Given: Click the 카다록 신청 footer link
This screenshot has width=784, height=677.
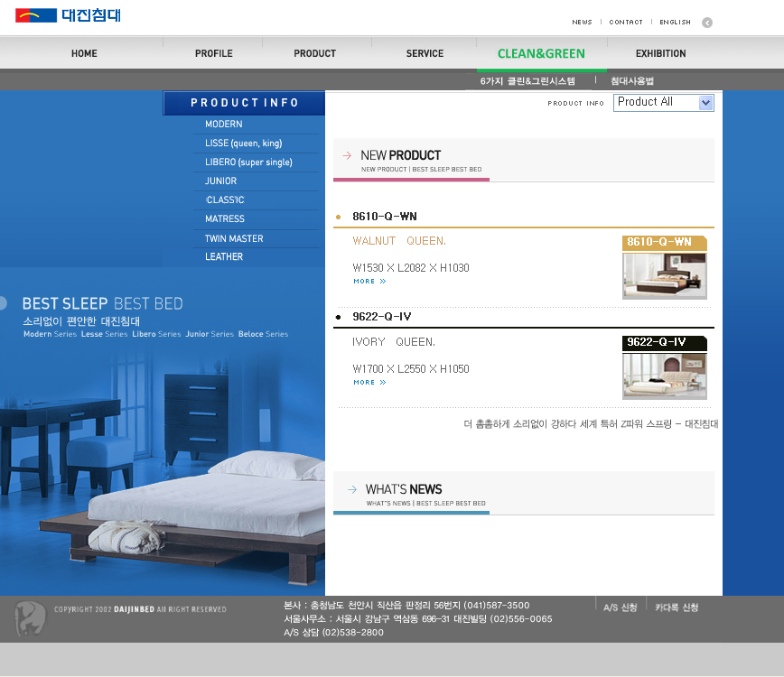Looking at the screenshot, I should pos(677,607).
